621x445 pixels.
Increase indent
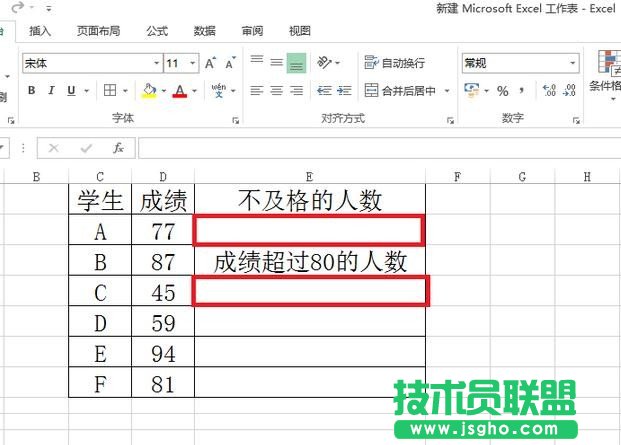(344, 91)
